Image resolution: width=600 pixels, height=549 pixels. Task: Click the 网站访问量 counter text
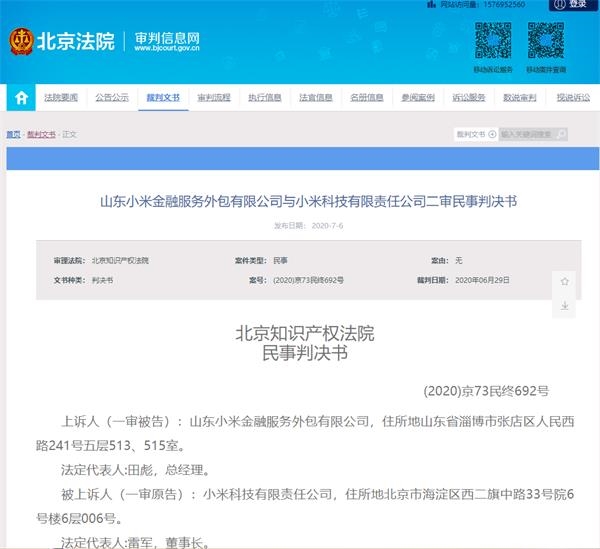[x=483, y=4]
